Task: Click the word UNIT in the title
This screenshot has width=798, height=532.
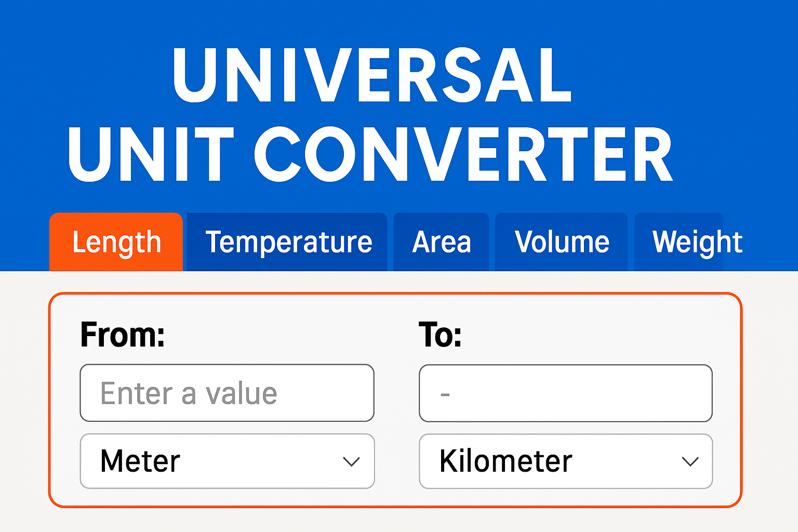Action: pyautogui.click(x=151, y=155)
